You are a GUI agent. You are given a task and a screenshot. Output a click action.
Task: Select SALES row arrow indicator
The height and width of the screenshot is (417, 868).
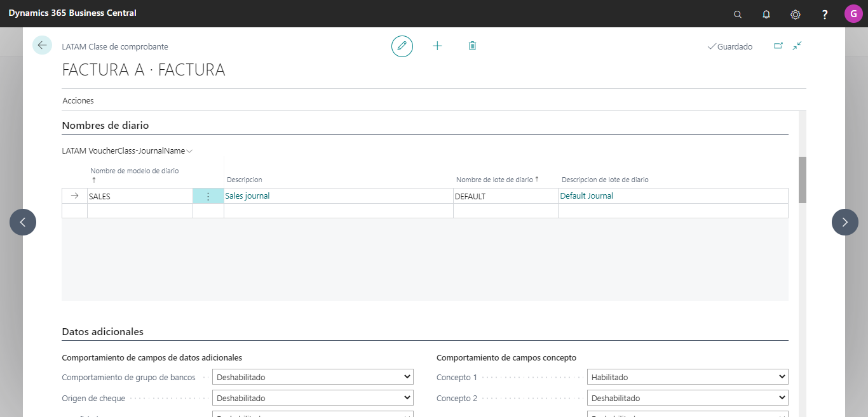tap(74, 196)
